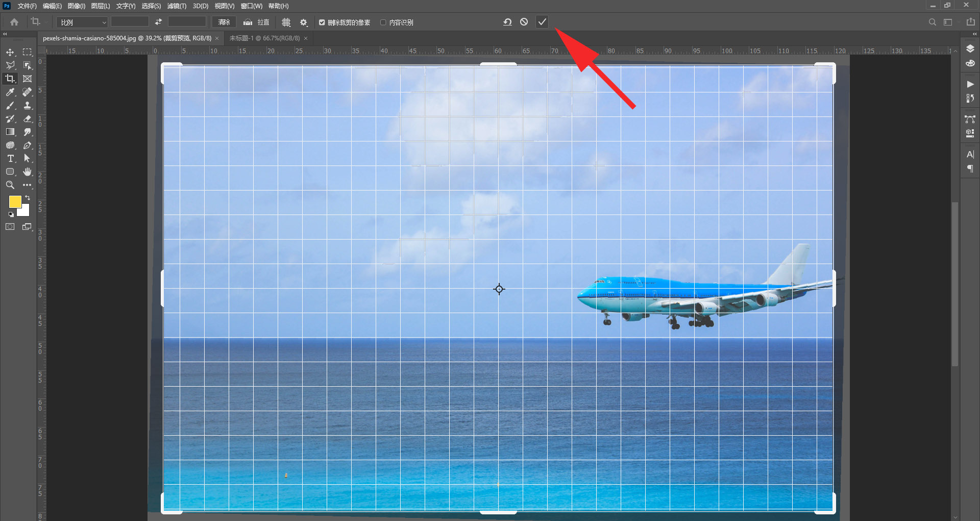Open the Paragraph panel icon

970,169
